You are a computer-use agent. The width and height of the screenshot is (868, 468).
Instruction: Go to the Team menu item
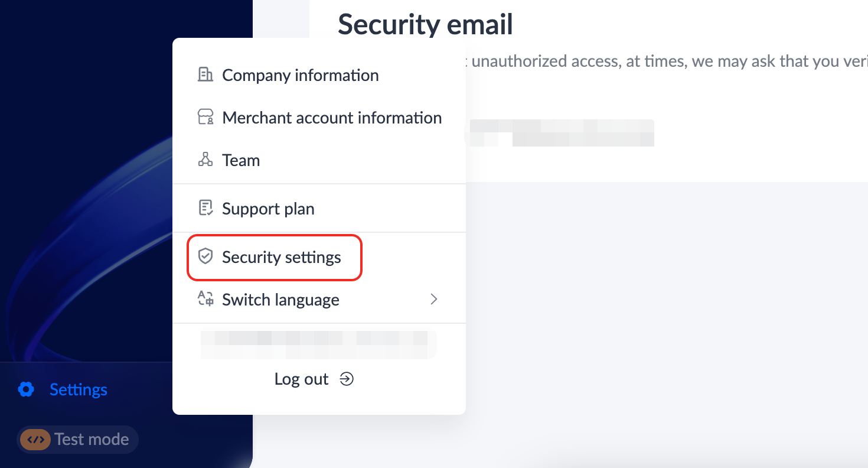click(x=241, y=160)
